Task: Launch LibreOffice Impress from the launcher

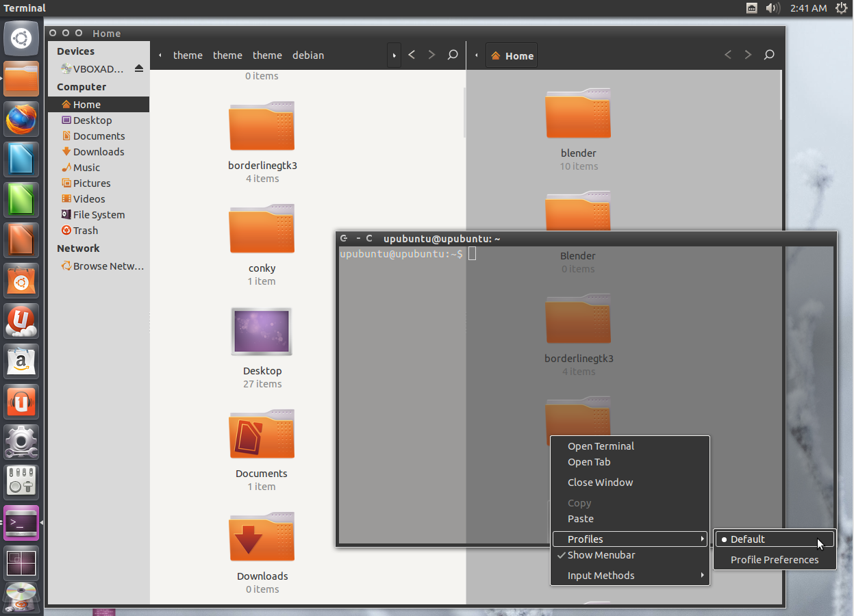Action: click(21, 240)
